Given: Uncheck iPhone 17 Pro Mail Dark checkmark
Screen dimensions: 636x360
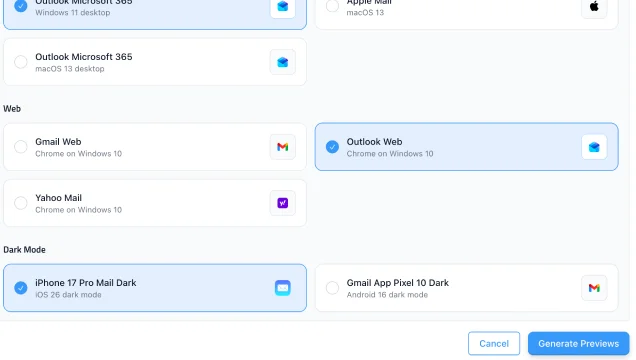Looking at the screenshot, I should coord(21,288).
